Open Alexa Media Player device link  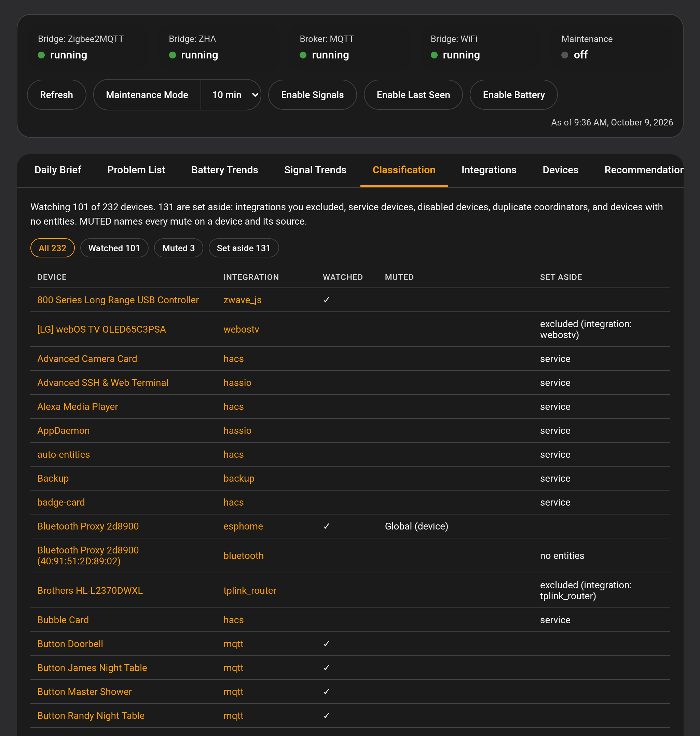click(x=78, y=406)
